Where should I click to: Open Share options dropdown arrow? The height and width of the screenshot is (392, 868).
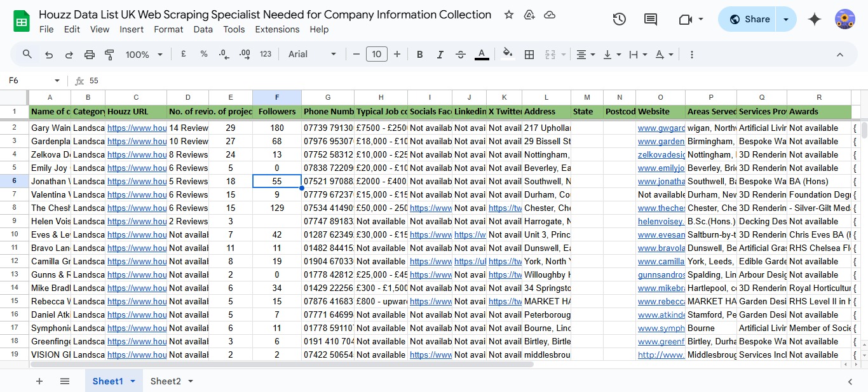pyautogui.click(x=786, y=19)
